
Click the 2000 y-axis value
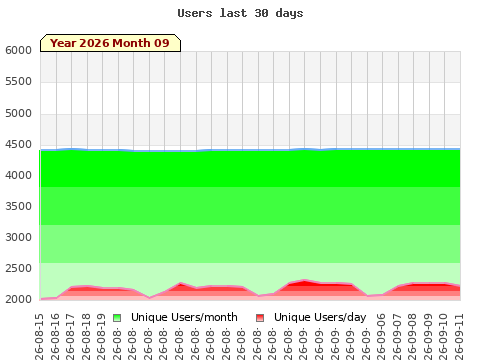(18, 299)
